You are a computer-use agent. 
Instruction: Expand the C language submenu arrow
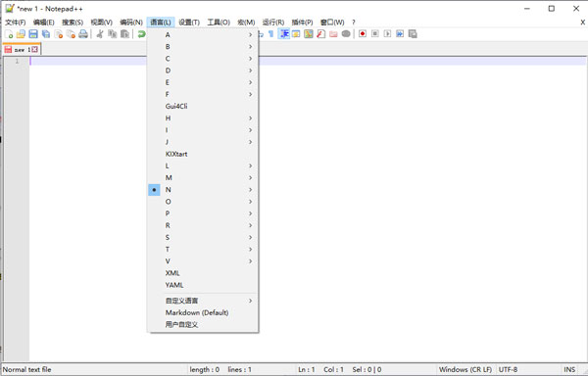click(250, 59)
